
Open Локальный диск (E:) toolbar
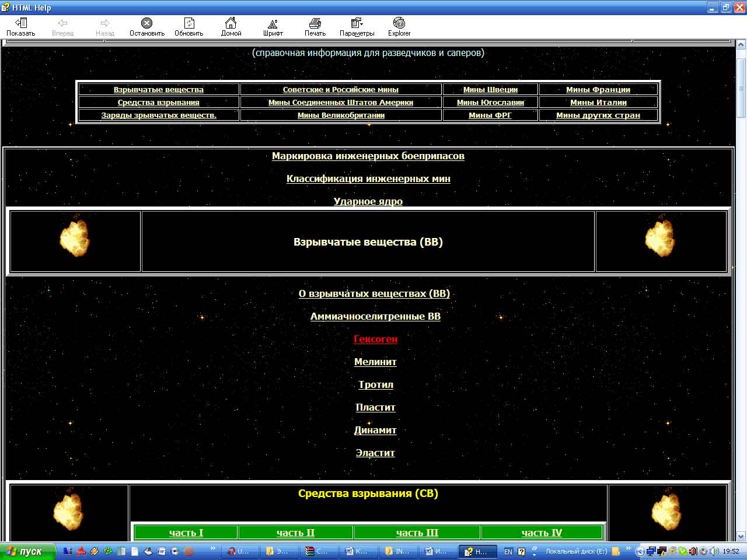pyautogui.click(x=576, y=551)
